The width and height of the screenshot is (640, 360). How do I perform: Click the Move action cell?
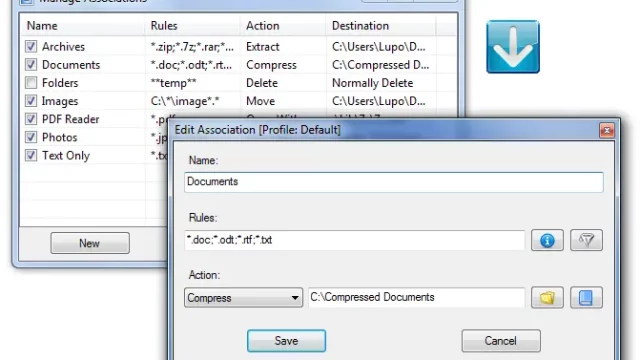click(x=260, y=101)
